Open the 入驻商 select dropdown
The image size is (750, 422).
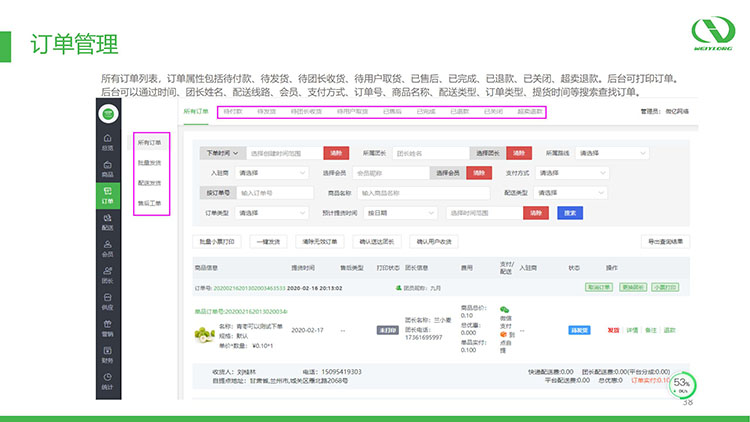(272, 173)
